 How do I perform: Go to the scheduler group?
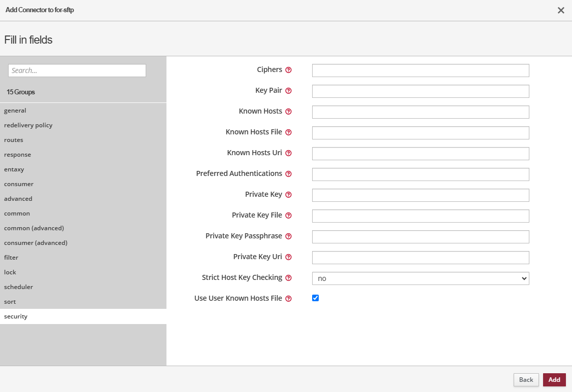[19, 287]
